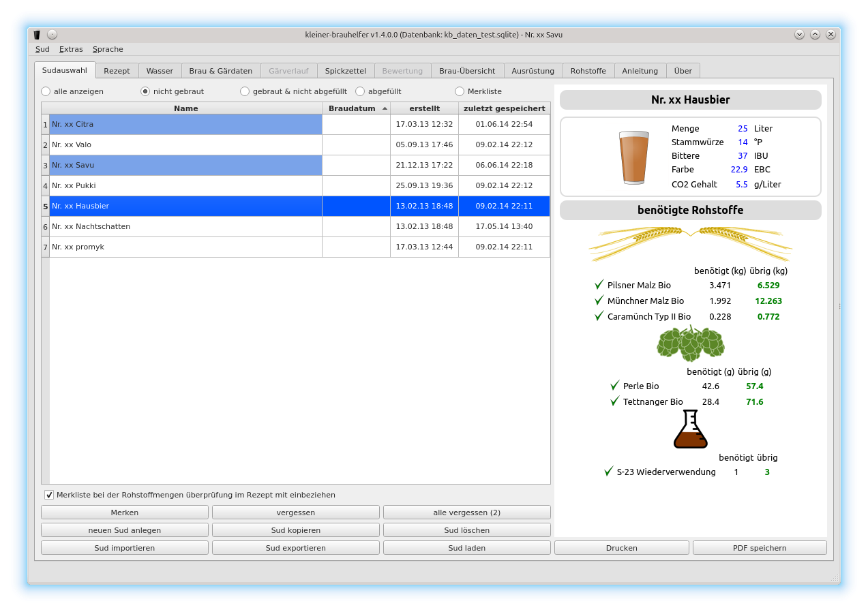Image resolution: width=868 pixels, height=612 pixels.
Task: Click the checkmark beside S-23 Wiederverwendung
Action: (609, 472)
